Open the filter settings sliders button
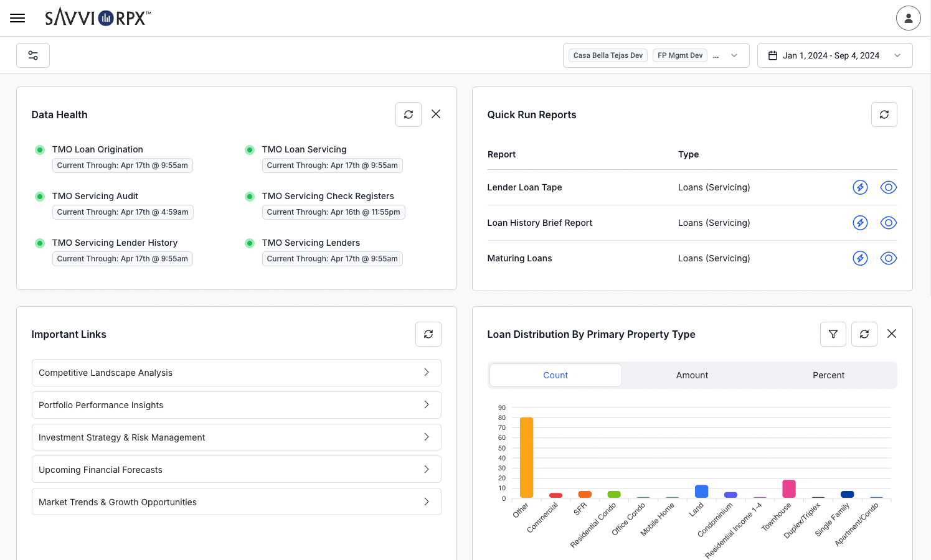Screen dimensions: 931x560 click(33, 55)
